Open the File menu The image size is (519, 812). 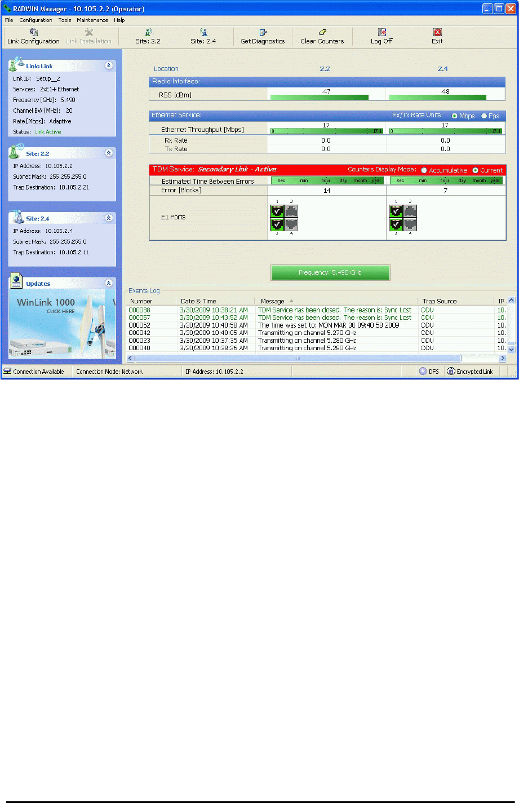point(9,20)
